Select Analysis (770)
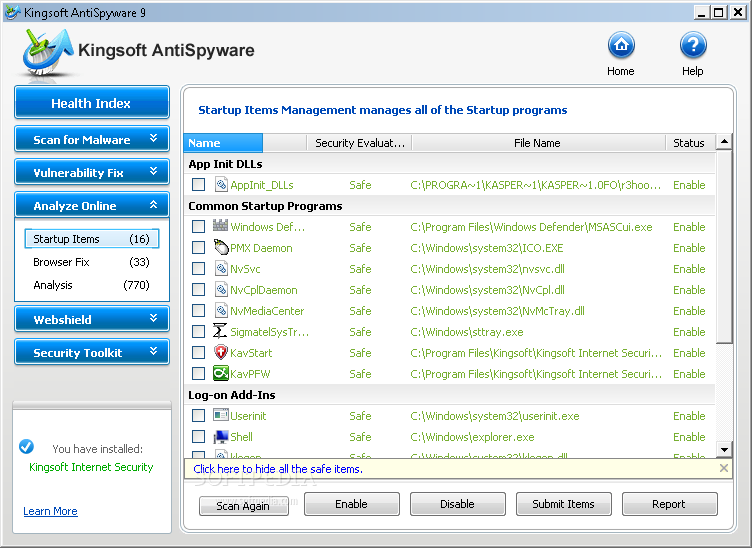 [92, 285]
